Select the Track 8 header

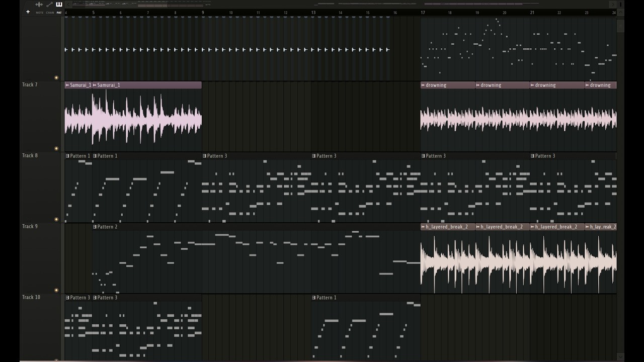pos(42,187)
